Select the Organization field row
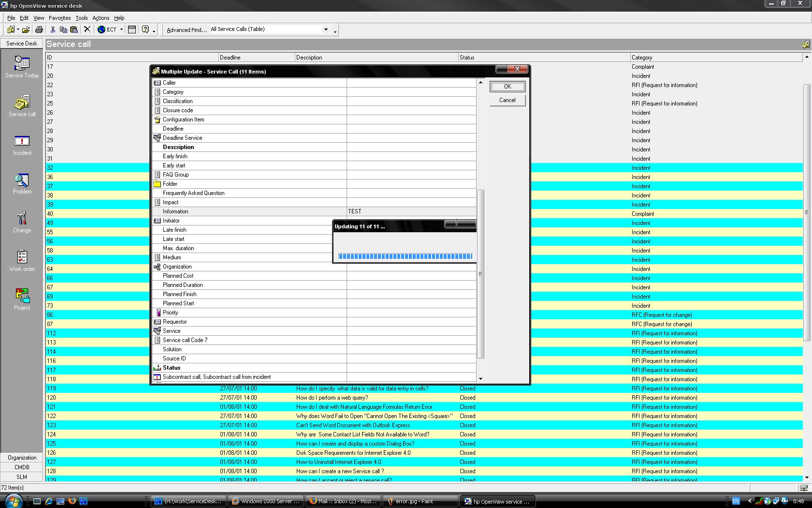Image resolution: width=812 pixels, height=508 pixels. point(314,267)
